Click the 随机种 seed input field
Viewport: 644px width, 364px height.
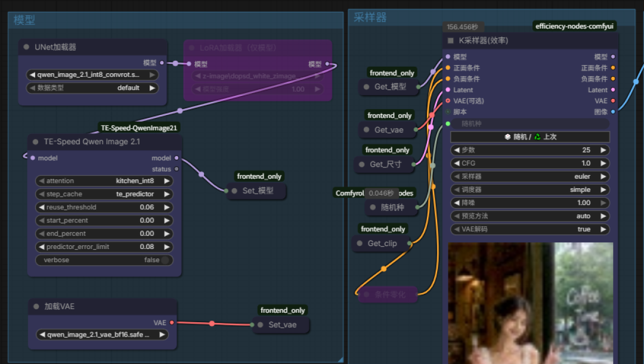point(530,124)
